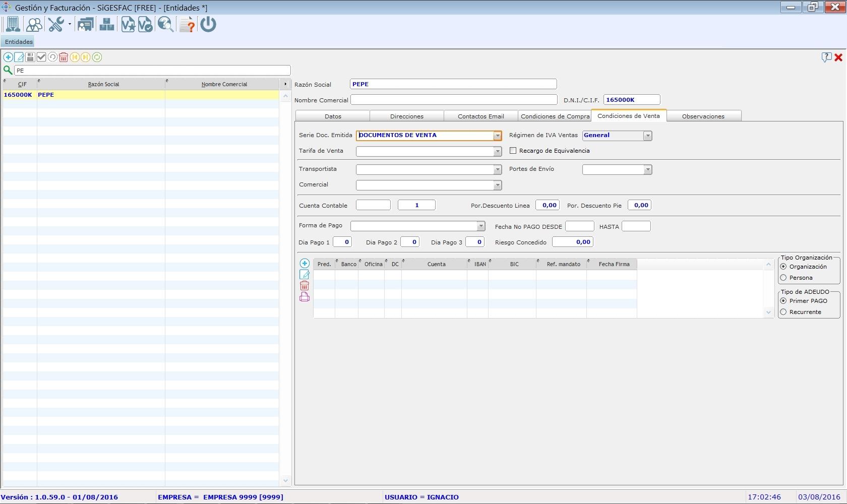Switch to the Observaciones tab
This screenshot has width=847, height=504.
703,116
